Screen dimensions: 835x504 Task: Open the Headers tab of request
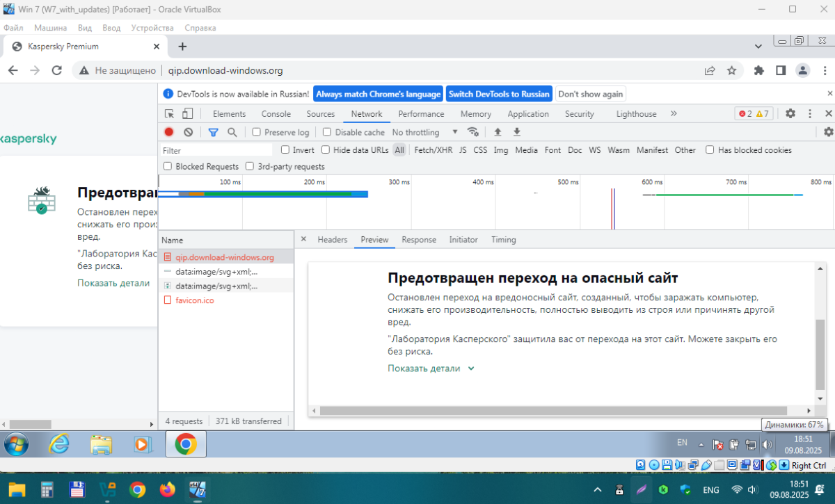[x=333, y=239]
